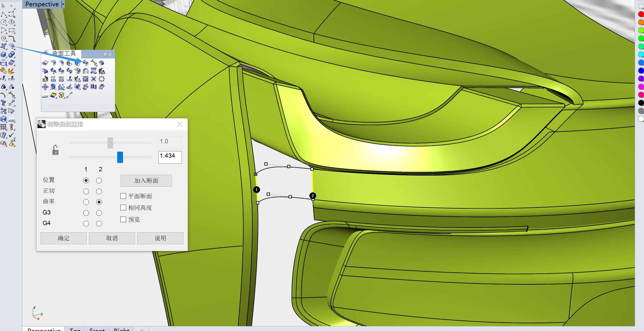
Task: Check the 平面断面 checkbox
Action: [x=123, y=196]
